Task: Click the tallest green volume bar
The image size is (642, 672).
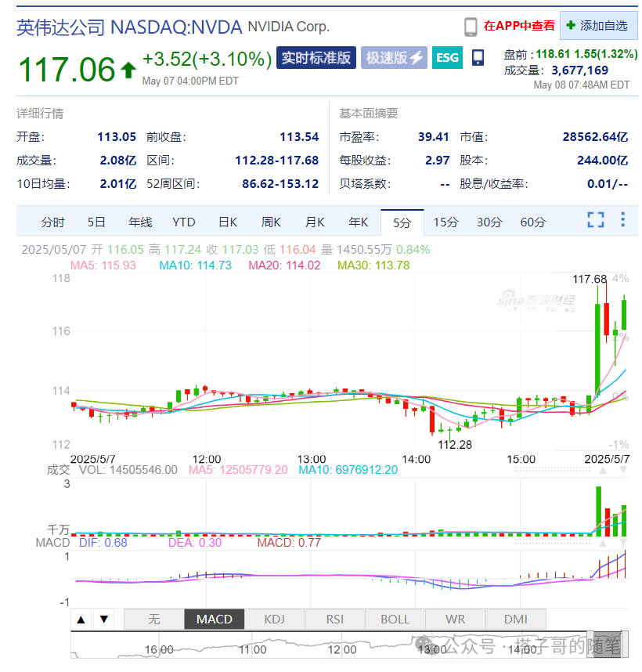Action: [x=598, y=511]
